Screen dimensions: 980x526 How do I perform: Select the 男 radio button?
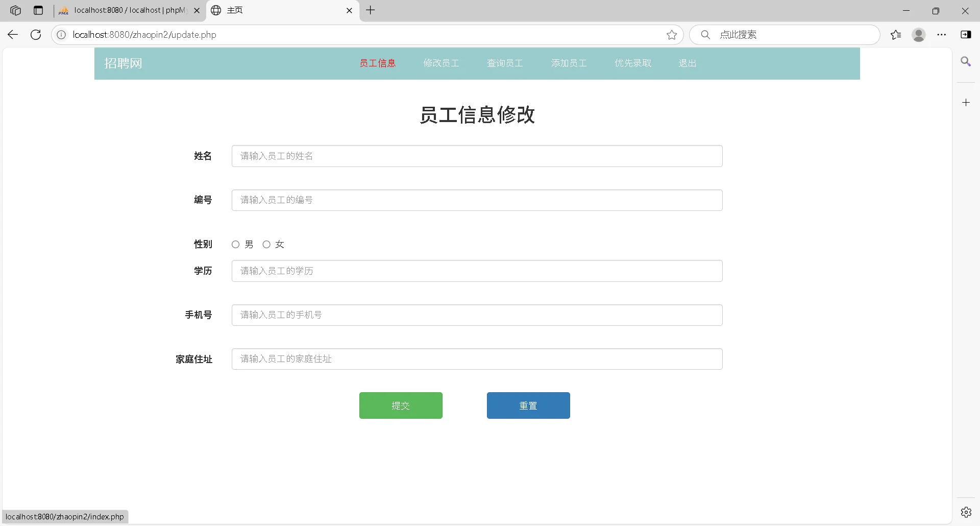(235, 245)
